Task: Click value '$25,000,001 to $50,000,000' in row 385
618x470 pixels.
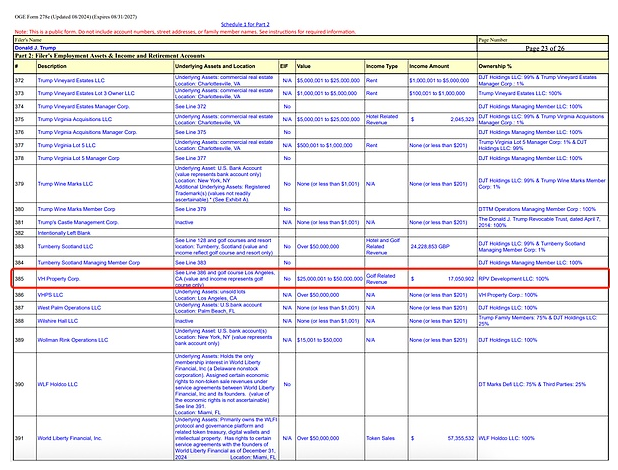Action: click(330, 279)
